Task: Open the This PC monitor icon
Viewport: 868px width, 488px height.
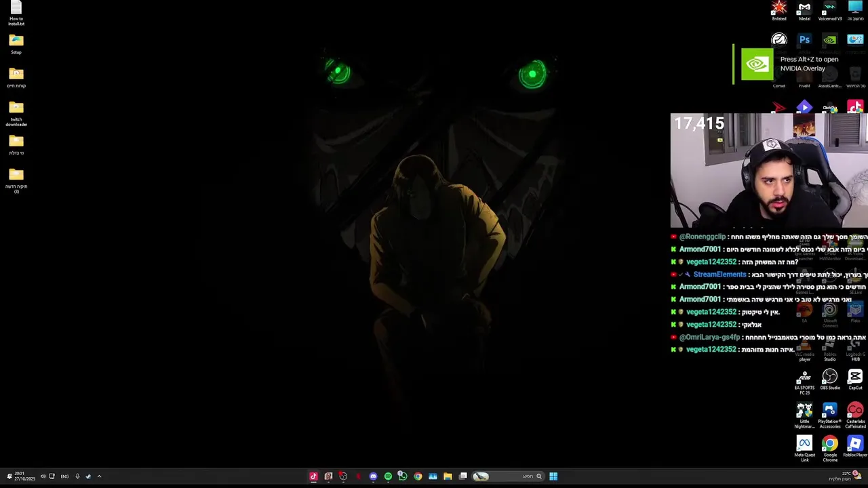Action: coord(855,11)
